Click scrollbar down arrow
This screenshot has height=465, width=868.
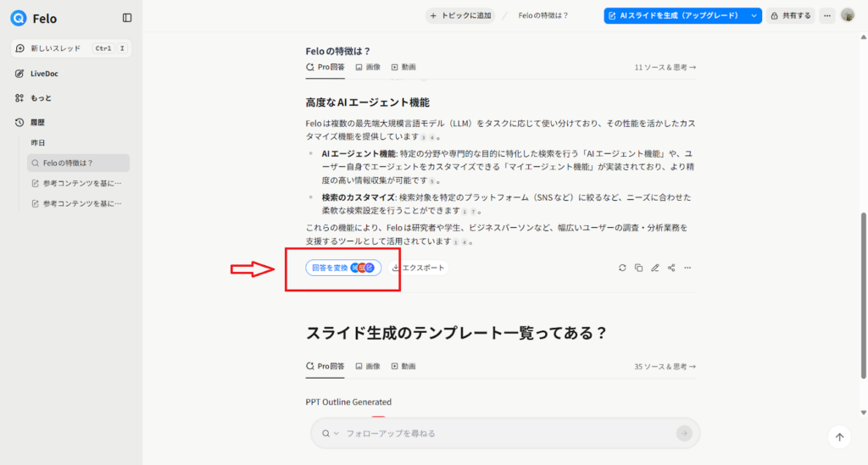tap(864, 412)
